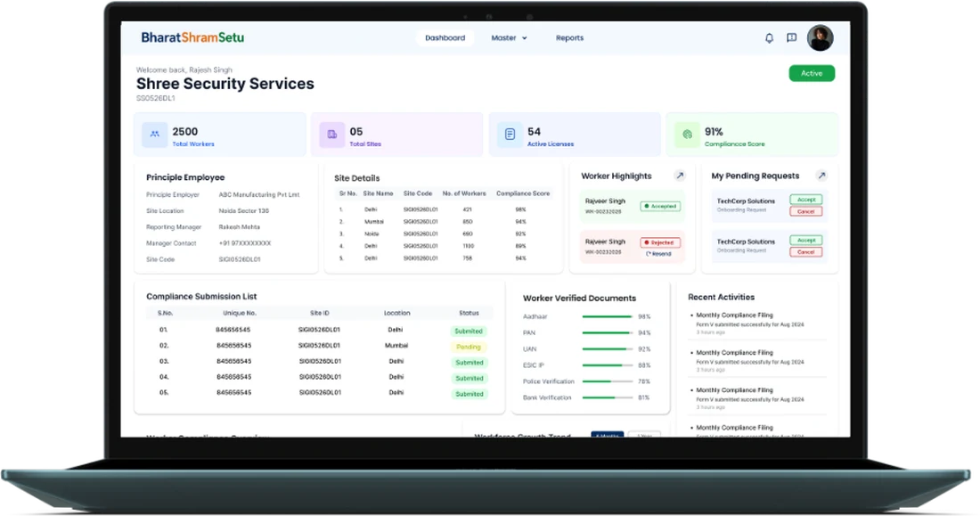980x516 pixels.
Task: Click the Unique No. column header
Action: click(240, 313)
